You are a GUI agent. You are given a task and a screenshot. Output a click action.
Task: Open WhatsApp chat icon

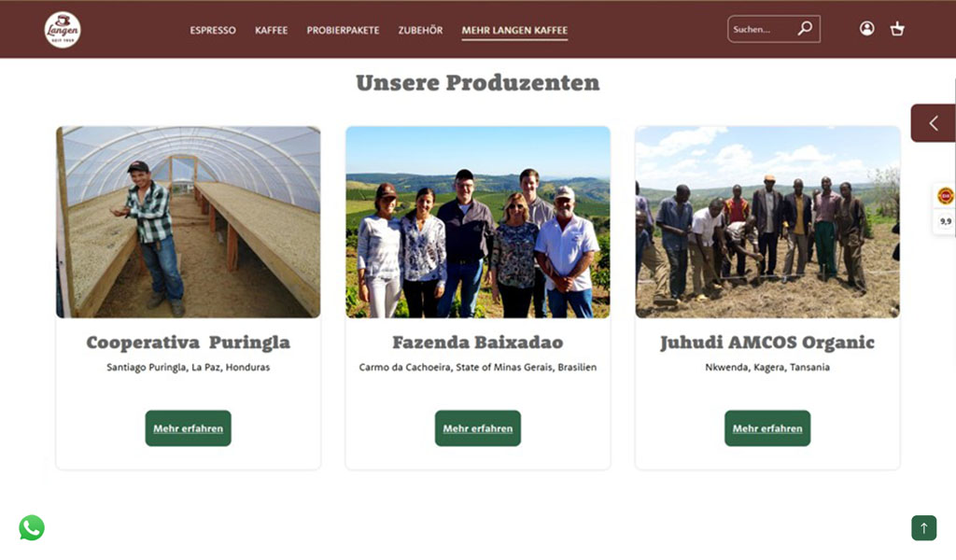pyautogui.click(x=32, y=527)
